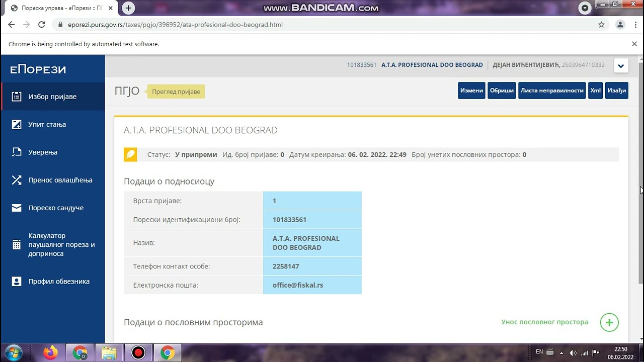
Task: Reload the page
Action: pos(42,25)
